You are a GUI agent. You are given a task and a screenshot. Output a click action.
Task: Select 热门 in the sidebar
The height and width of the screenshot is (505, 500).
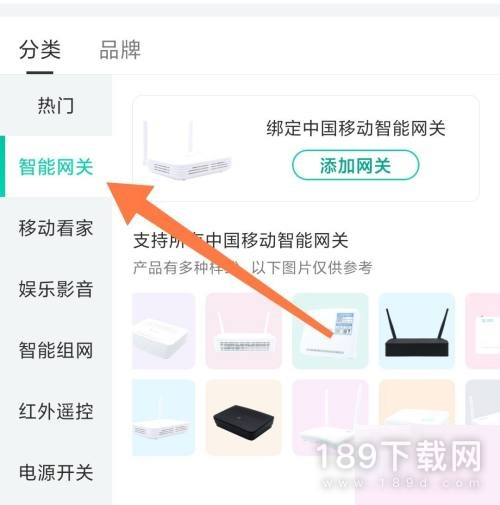pos(56,106)
